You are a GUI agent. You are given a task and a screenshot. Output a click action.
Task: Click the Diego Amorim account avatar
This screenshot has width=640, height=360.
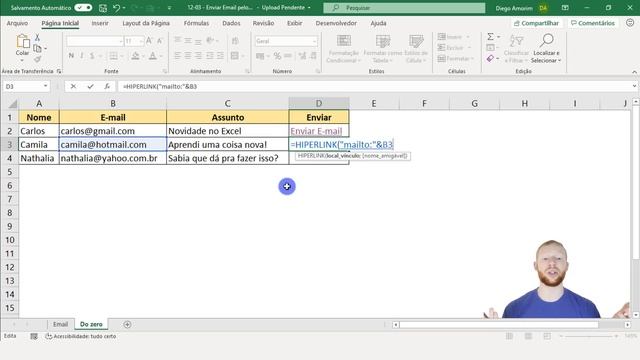click(x=543, y=8)
